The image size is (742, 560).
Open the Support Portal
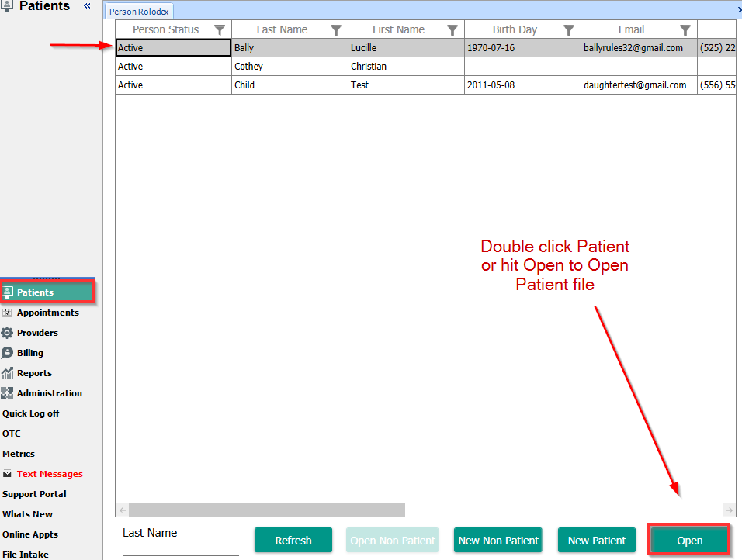tap(34, 494)
